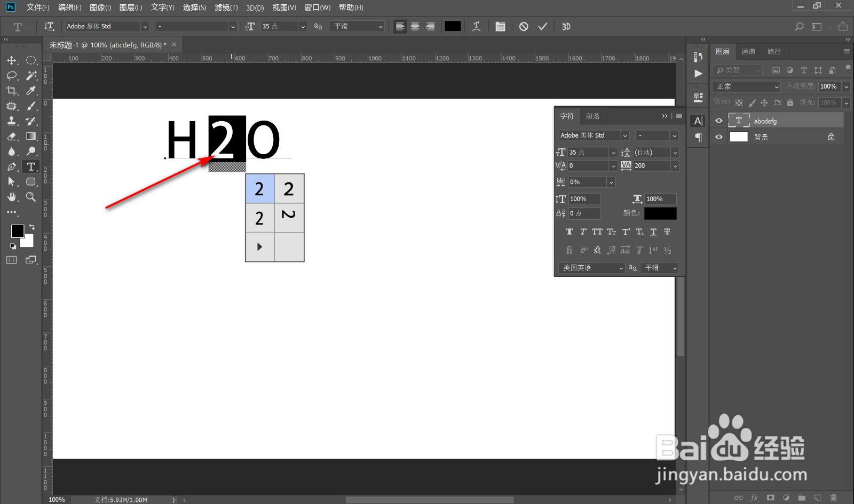Toggle Subscript in Character panel
This screenshot has width=854, height=504.
point(639,231)
